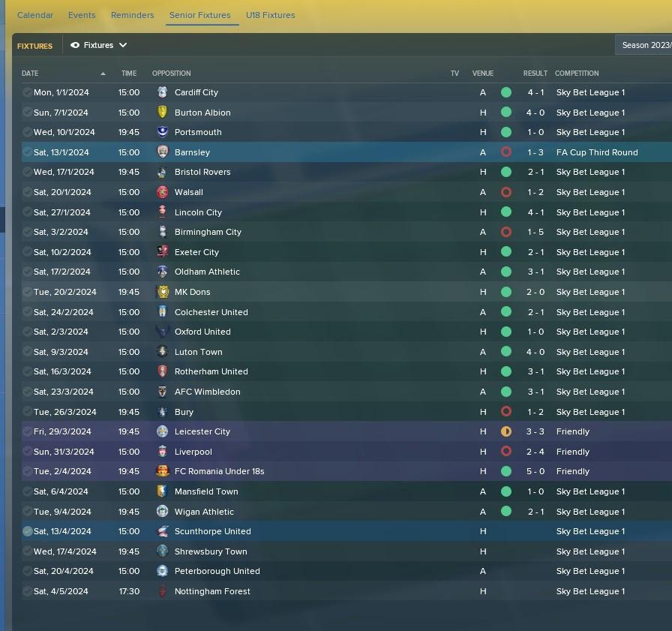
Task: Expand the Fixtures view dropdown chevron
Action: 123,45
